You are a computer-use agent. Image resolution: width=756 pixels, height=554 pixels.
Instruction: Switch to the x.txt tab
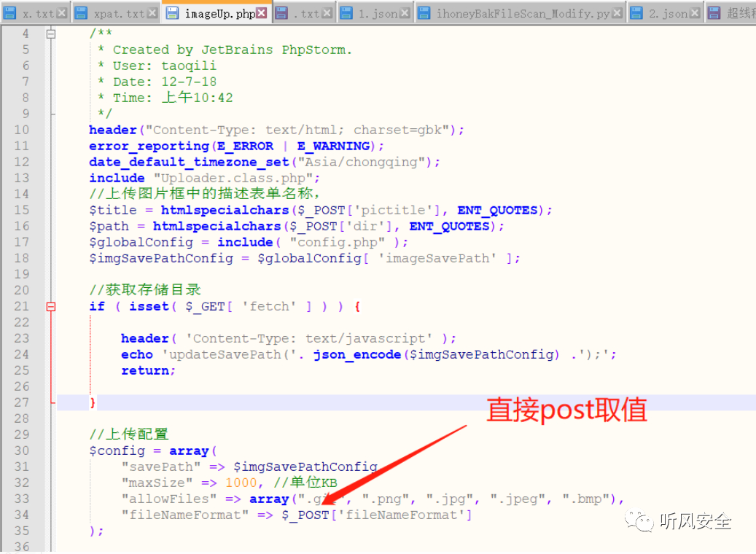pyautogui.click(x=35, y=13)
